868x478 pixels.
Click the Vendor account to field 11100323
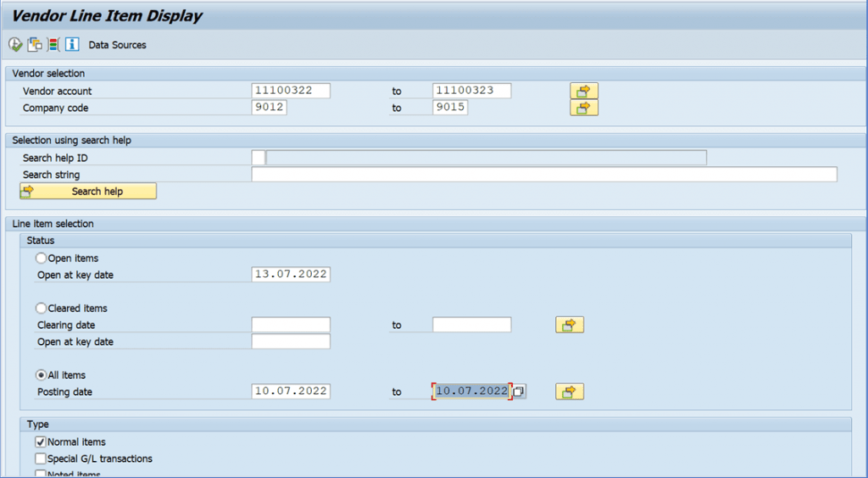(471, 91)
